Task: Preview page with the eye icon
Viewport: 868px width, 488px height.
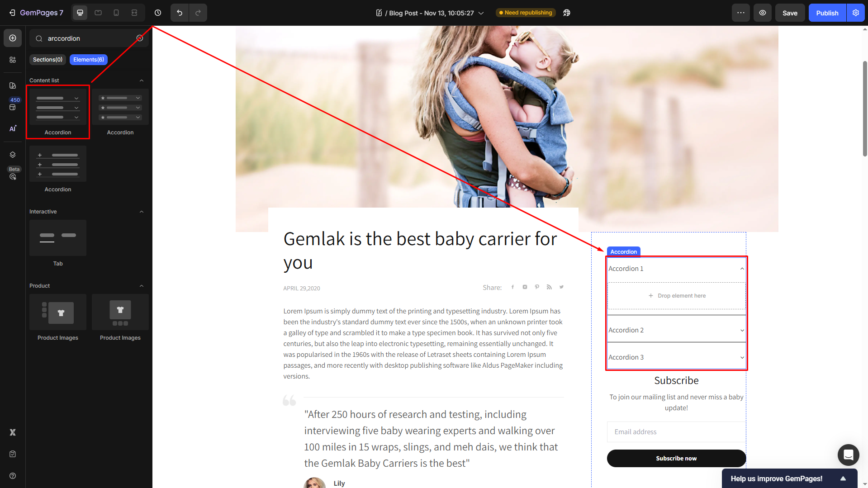Action: (x=762, y=13)
